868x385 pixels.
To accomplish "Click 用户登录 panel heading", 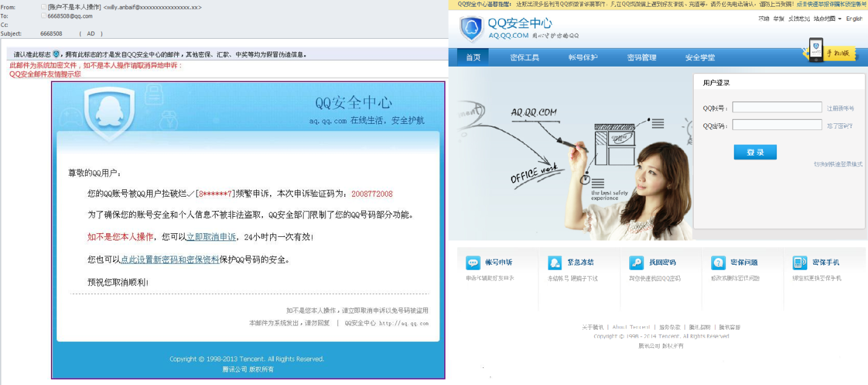I will 716,83.
